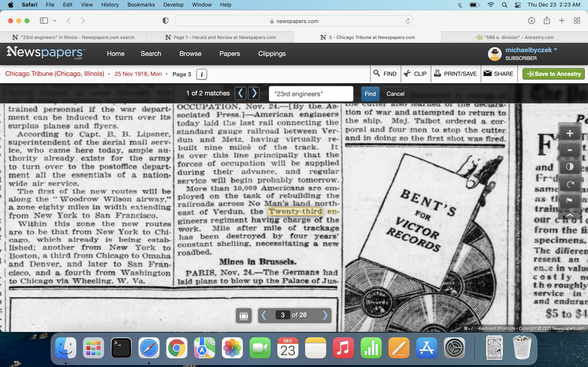The height and width of the screenshot is (367, 588).
Task: Go to next search match
Action: [254, 93]
